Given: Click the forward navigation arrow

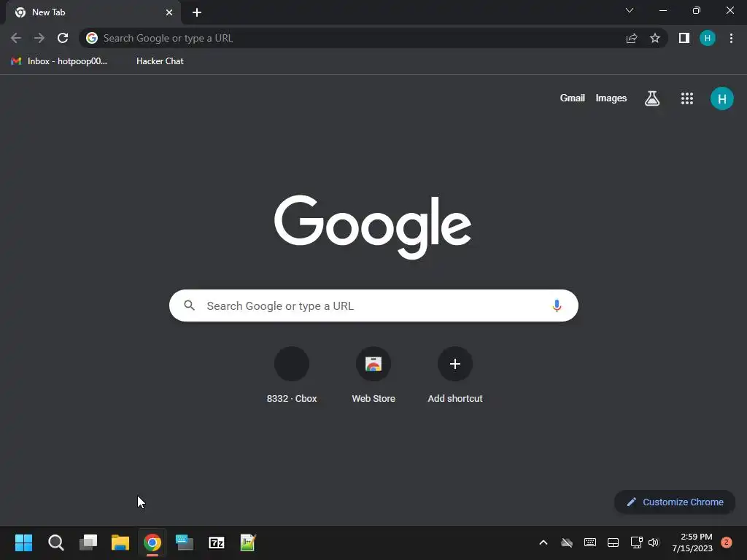Looking at the screenshot, I should tap(39, 38).
